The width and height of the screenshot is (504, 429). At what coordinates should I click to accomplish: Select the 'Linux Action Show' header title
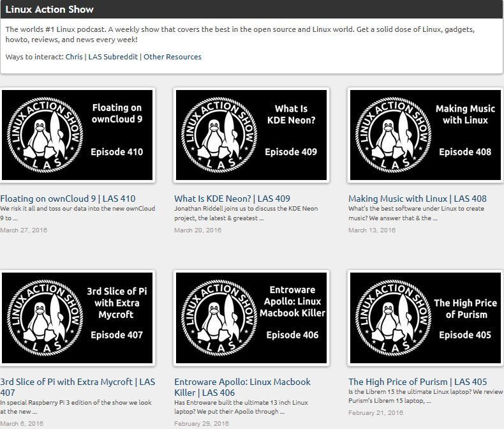click(x=50, y=10)
